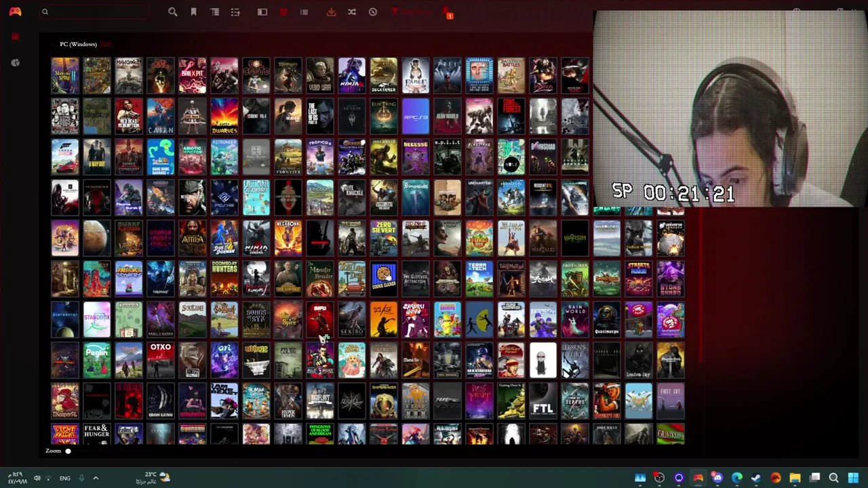This screenshot has height=488, width=868.
Task: Open the Statistics pie chart sidebar icon
Action: (15, 62)
